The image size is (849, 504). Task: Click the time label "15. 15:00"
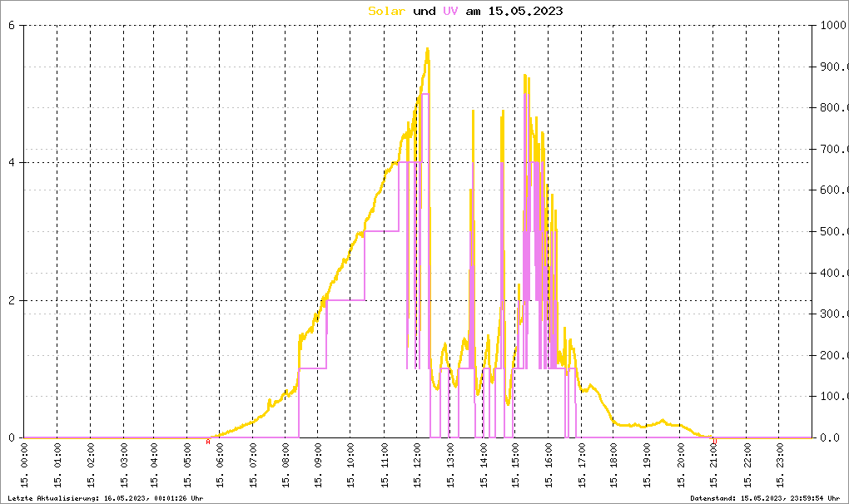[x=515, y=466]
